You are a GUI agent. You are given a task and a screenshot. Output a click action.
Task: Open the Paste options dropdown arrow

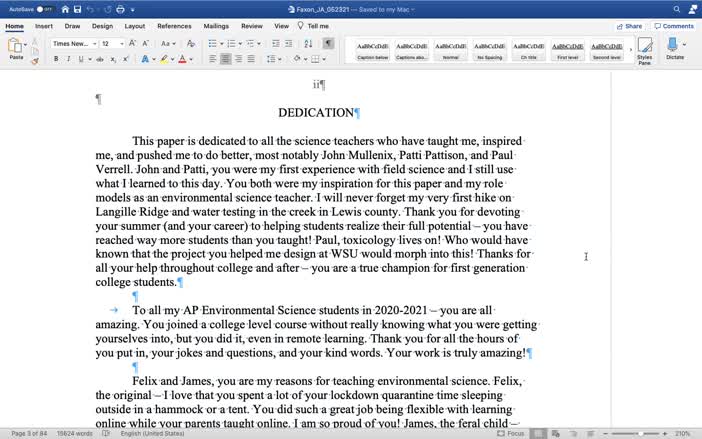tap(26, 45)
